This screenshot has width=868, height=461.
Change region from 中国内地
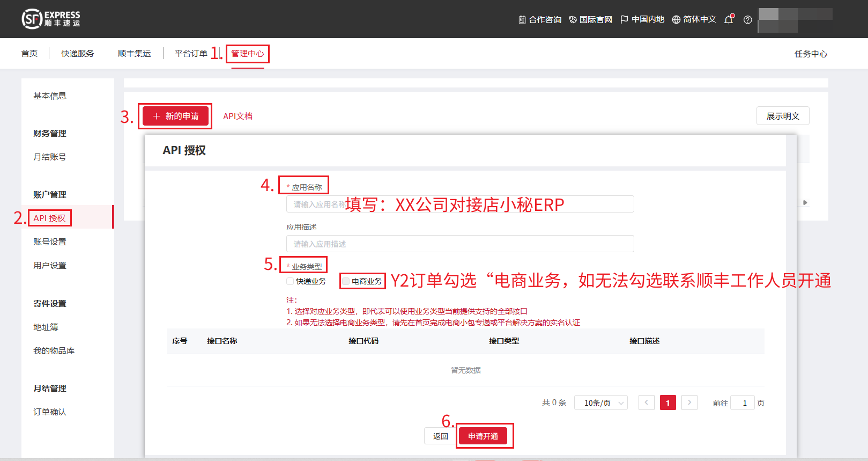click(642, 20)
